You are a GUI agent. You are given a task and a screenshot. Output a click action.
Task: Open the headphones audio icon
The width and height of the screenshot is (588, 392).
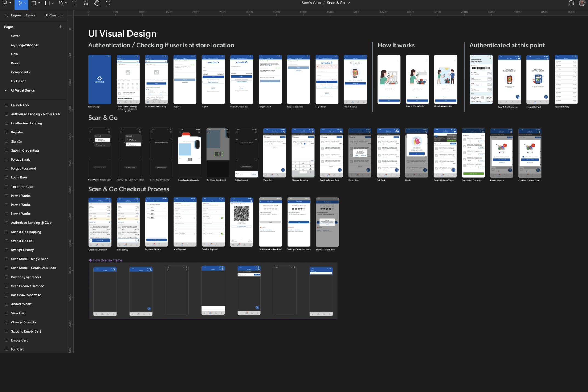[571, 3]
